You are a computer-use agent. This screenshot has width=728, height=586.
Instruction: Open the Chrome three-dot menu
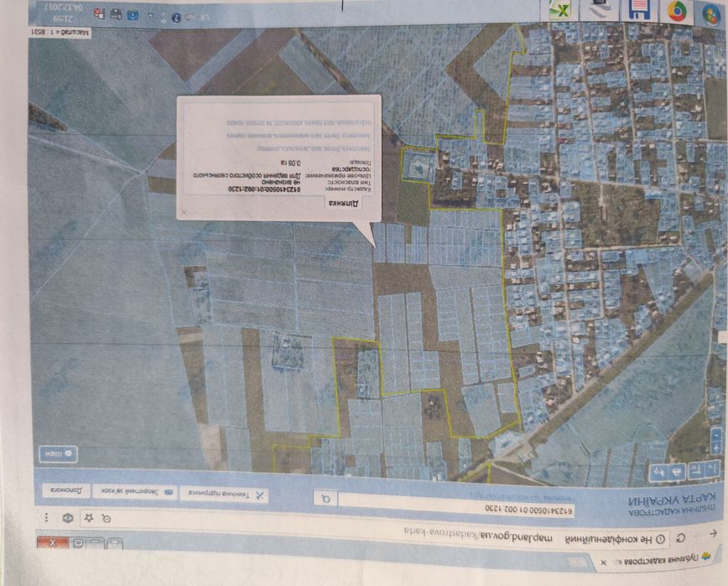click(46, 517)
